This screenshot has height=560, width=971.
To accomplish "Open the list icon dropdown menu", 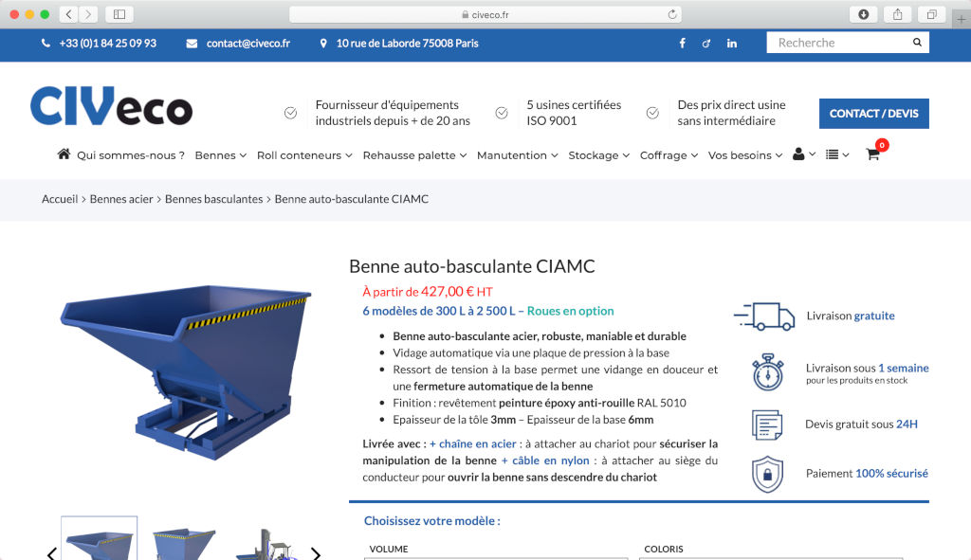I will pyautogui.click(x=836, y=154).
